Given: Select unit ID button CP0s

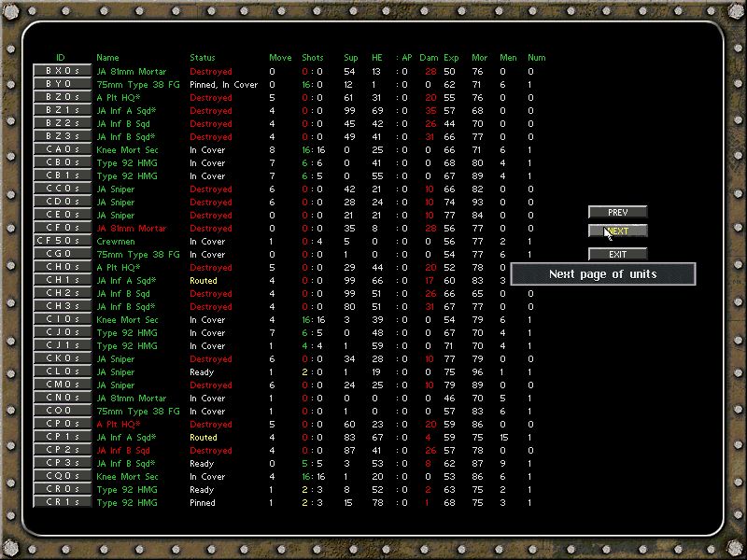Looking at the screenshot, I should point(62,424).
